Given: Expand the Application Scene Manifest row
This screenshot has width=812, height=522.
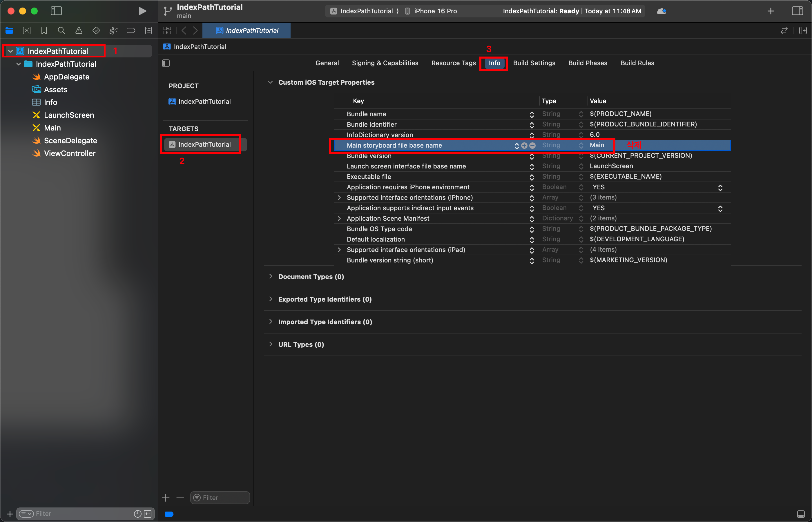Looking at the screenshot, I should (x=339, y=218).
